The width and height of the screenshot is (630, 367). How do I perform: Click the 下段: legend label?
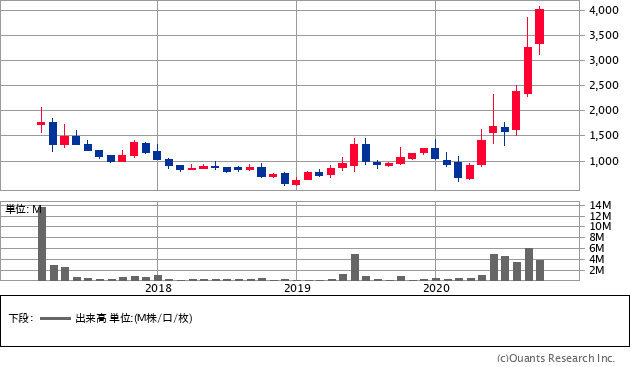[x=21, y=318]
